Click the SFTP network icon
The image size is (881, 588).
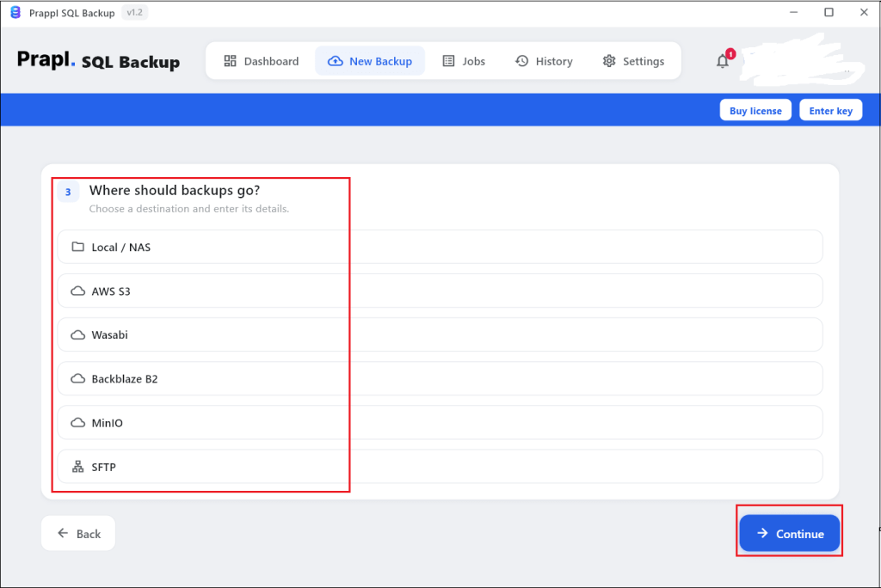77,467
